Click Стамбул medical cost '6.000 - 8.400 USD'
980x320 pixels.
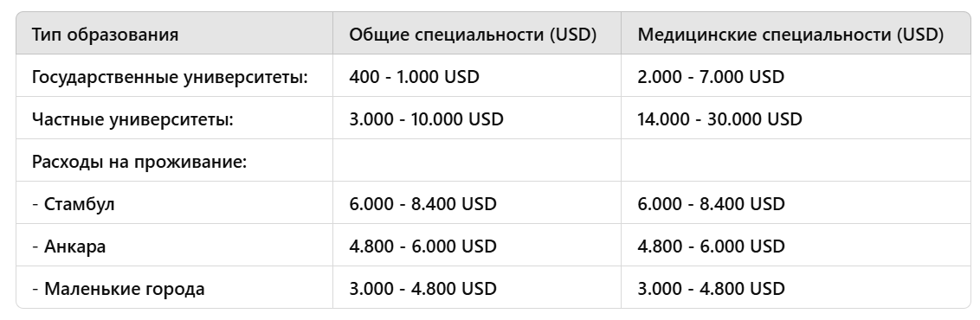coord(711,204)
